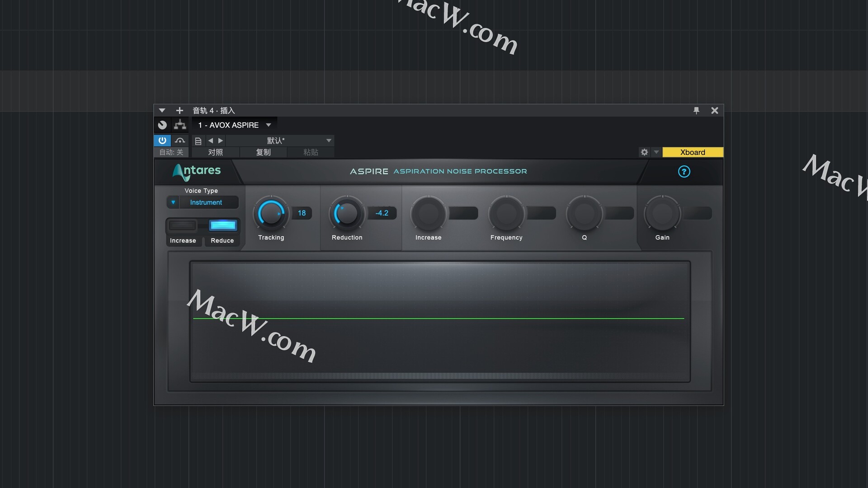Image resolution: width=868 pixels, height=488 pixels.
Task: Open the preset file page icon
Action: 198,141
